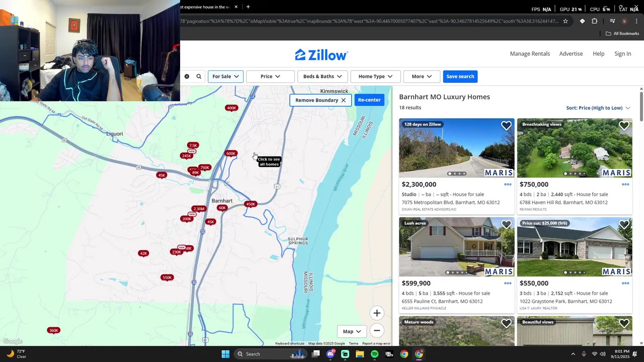The image size is (644, 362).
Task: Select the 60K map price marker
Action: coord(222,208)
